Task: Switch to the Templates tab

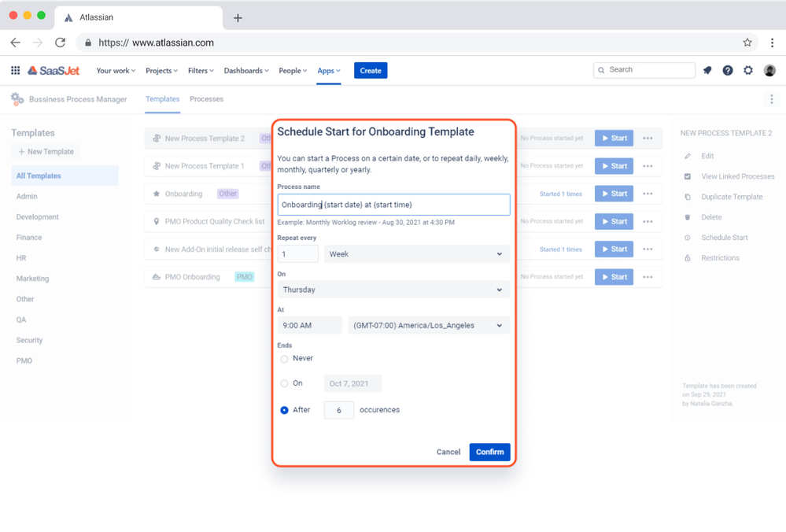Action: pyautogui.click(x=162, y=99)
